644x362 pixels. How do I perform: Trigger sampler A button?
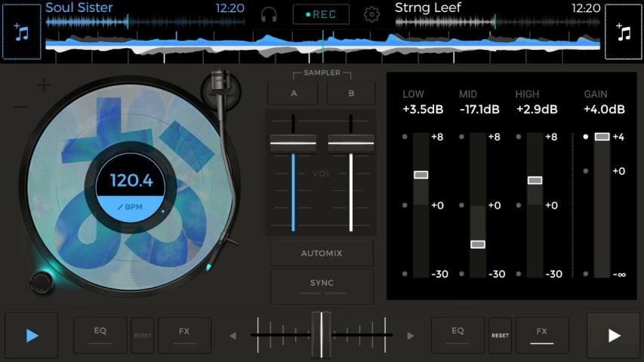[x=293, y=94]
